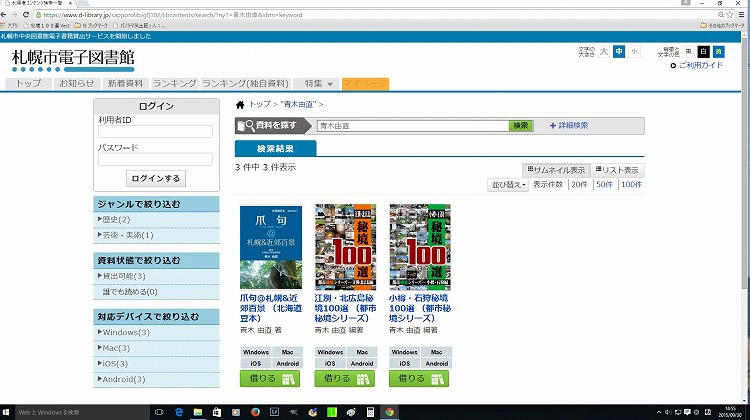750x420 pixels.
Task: Set font size to 大 (large)
Action: [604, 52]
